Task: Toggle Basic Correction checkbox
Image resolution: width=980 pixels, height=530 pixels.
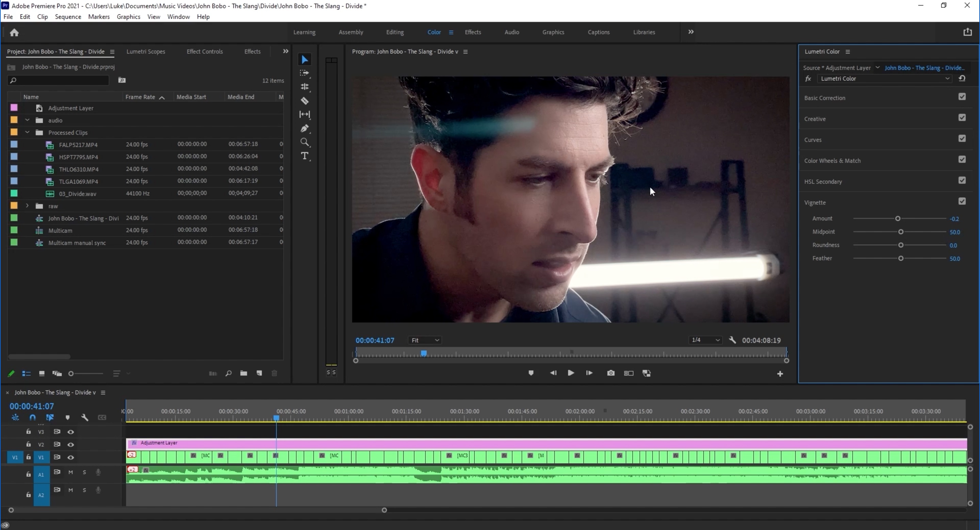Action: (962, 97)
